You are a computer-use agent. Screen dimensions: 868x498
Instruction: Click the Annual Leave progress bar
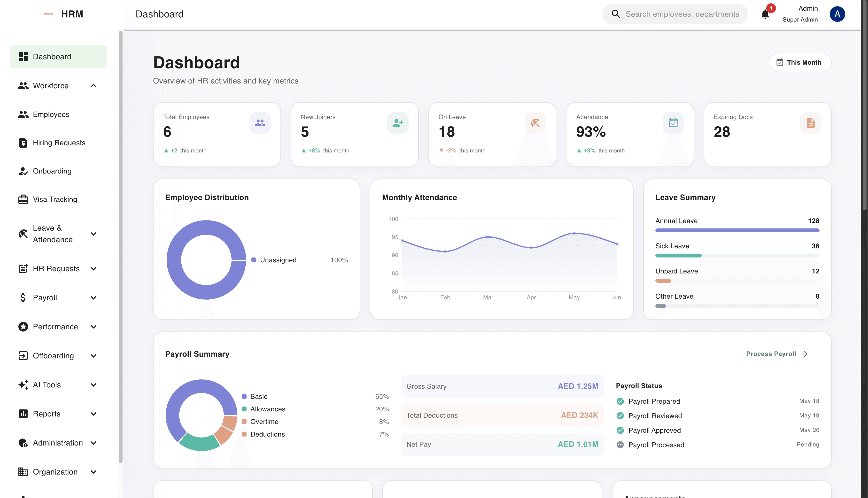pos(737,231)
